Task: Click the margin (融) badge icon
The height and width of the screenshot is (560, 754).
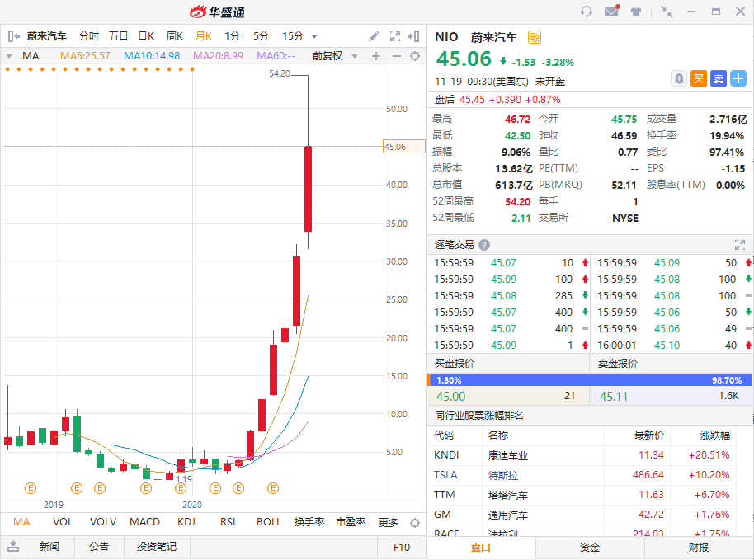Action: tap(535, 37)
